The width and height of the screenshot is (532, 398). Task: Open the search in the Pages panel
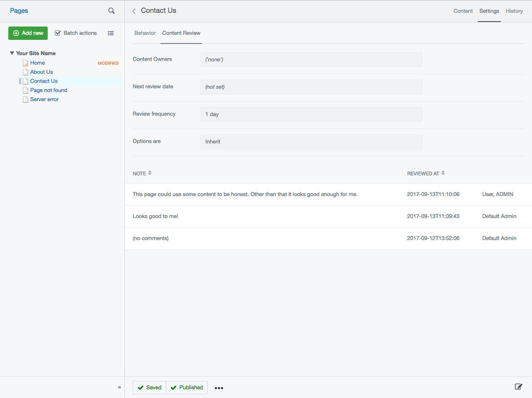[x=111, y=11]
